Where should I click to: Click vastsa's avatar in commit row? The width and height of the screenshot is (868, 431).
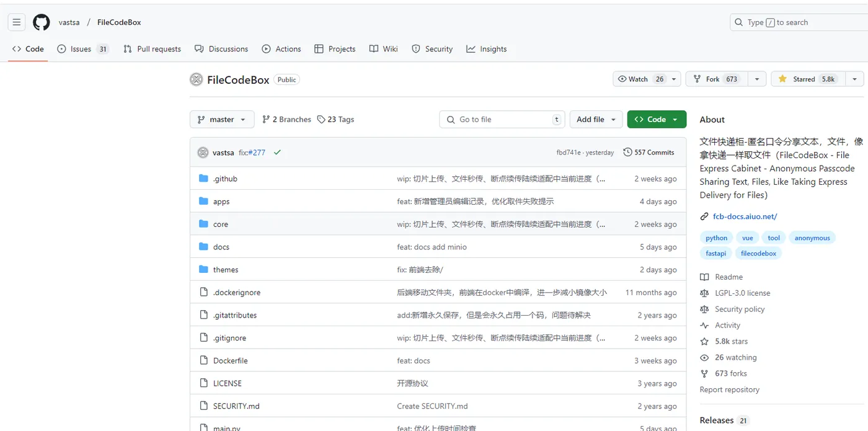[203, 153]
